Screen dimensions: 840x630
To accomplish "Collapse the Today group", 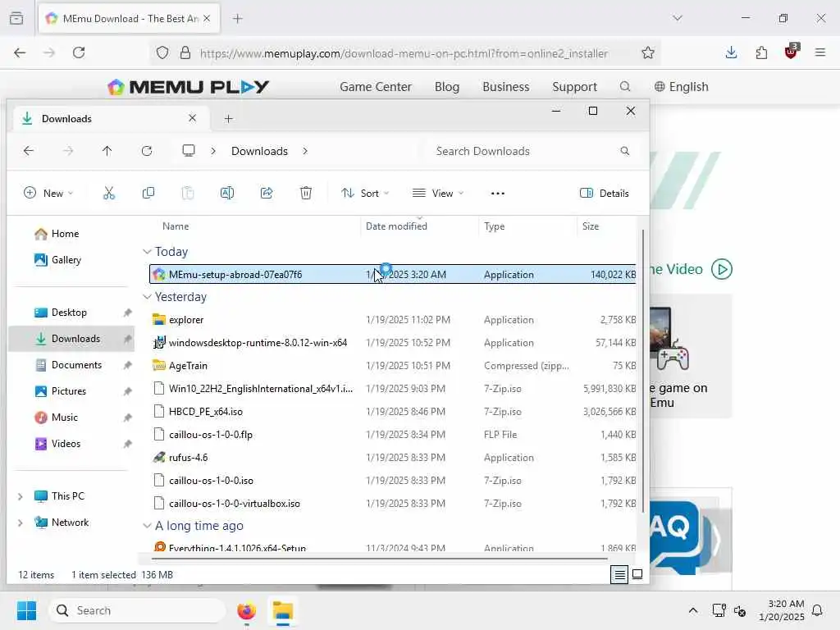I will coord(148,251).
